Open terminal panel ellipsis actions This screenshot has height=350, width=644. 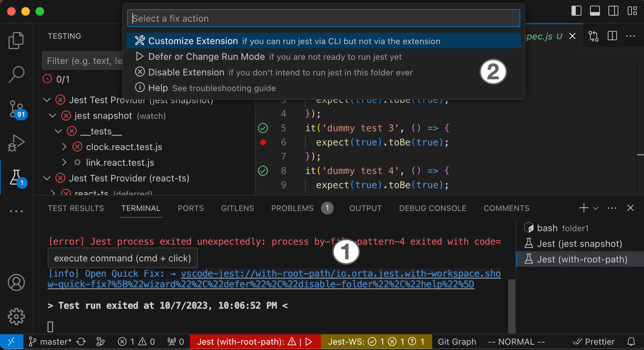[x=612, y=208]
